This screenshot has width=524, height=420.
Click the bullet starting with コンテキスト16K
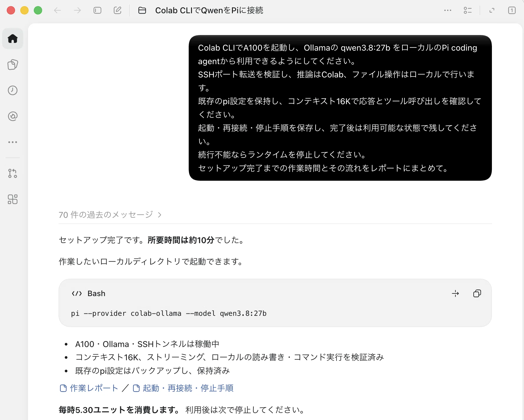pyautogui.click(x=230, y=357)
